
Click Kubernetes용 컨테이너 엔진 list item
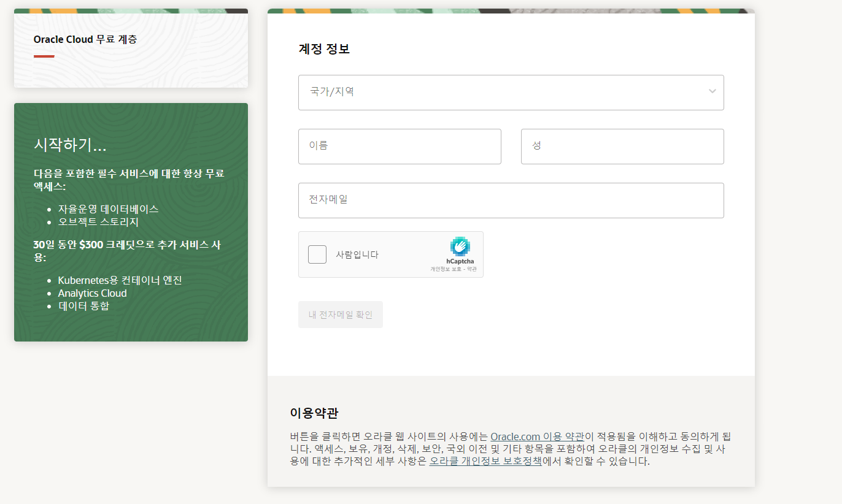point(120,280)
